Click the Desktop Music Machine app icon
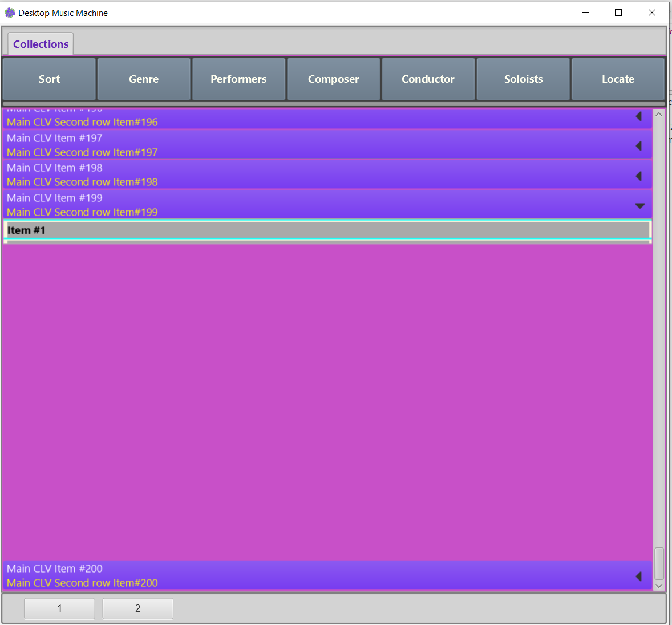 [x=10, y=13]
